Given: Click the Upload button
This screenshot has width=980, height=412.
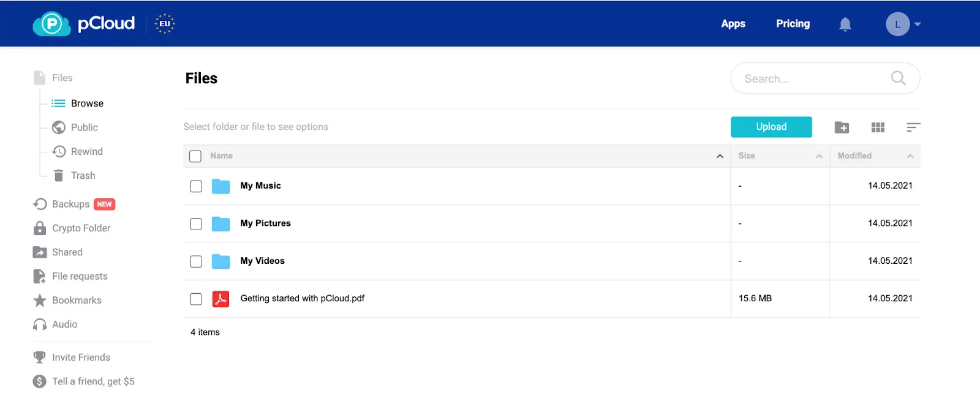Looking at the screenshot, I should pos(771,127).
